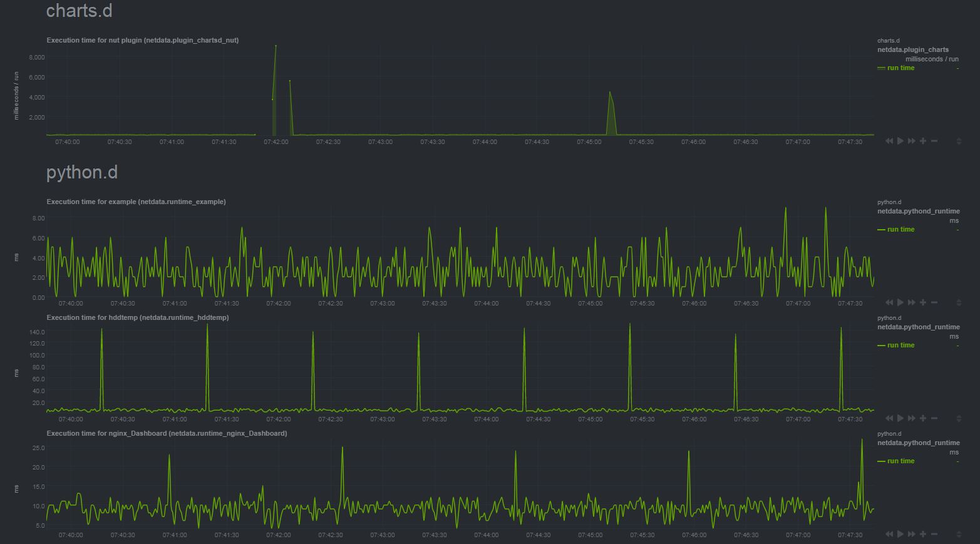This screenshot has width=980, height=544.
Task: Select the python.d section heading
Action: [x=81, y=172]
